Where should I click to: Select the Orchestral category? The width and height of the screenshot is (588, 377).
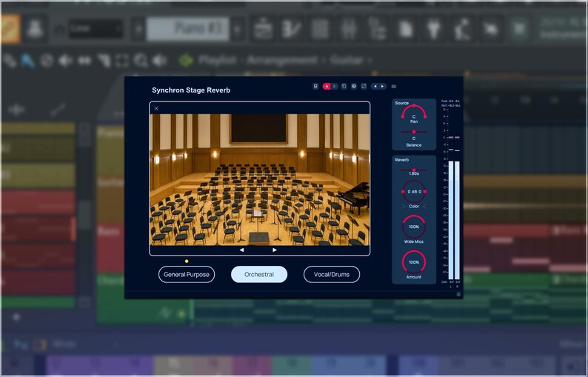[x=259, y=274]
